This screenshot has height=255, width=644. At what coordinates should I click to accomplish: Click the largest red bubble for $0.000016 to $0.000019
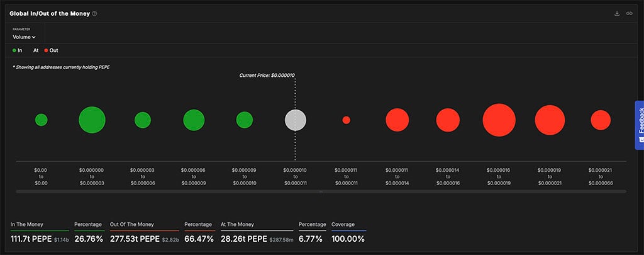[499, 120]
